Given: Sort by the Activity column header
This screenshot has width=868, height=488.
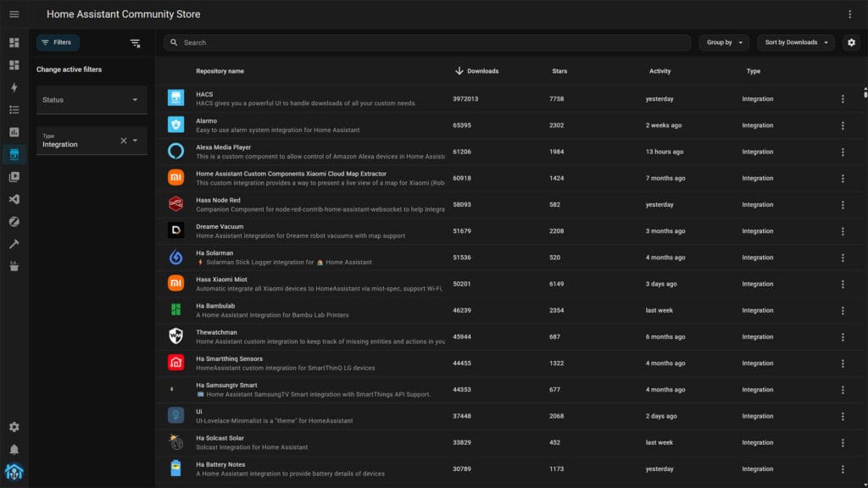Looking at the screenshot, I should click(659, 71).
